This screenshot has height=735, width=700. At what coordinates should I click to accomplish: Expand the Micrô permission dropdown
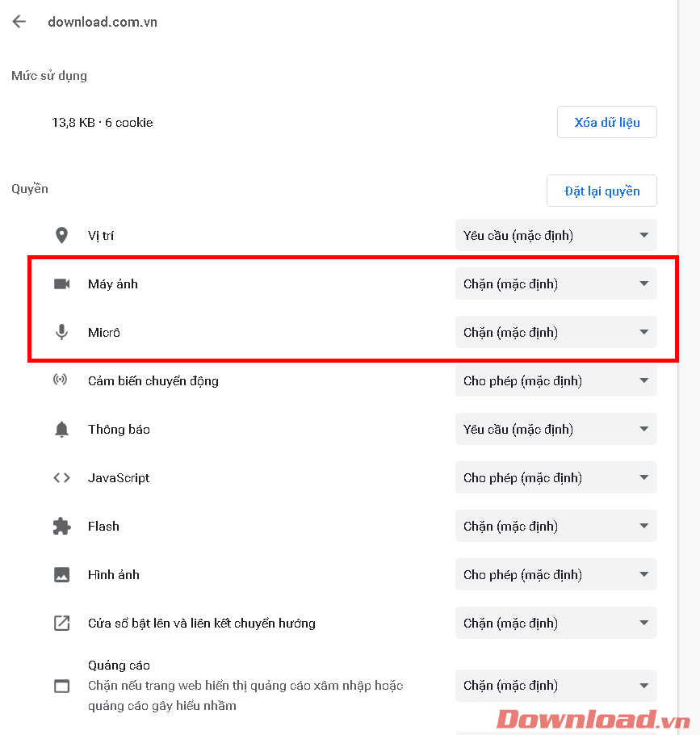(x=555, y=332)
